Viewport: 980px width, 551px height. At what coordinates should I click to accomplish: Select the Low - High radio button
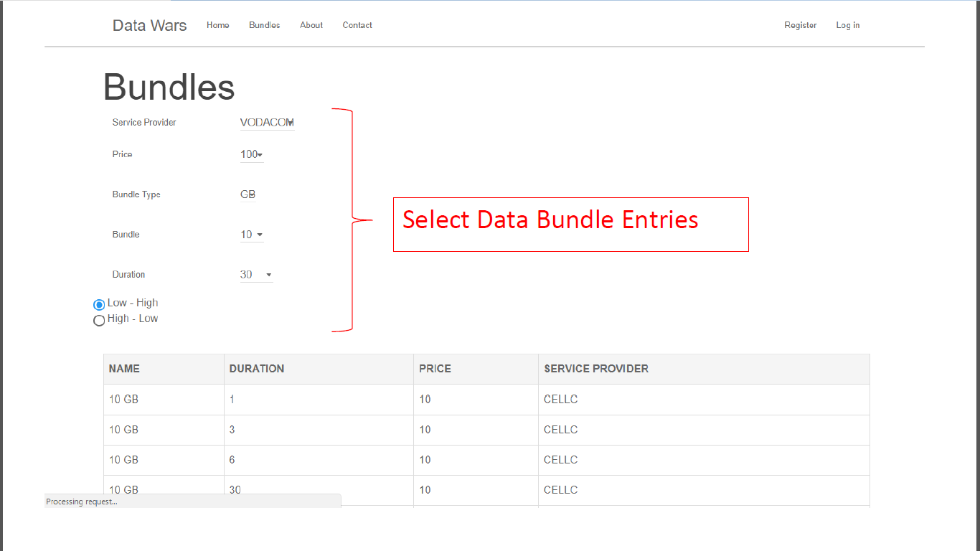click(x=99, y=305)
